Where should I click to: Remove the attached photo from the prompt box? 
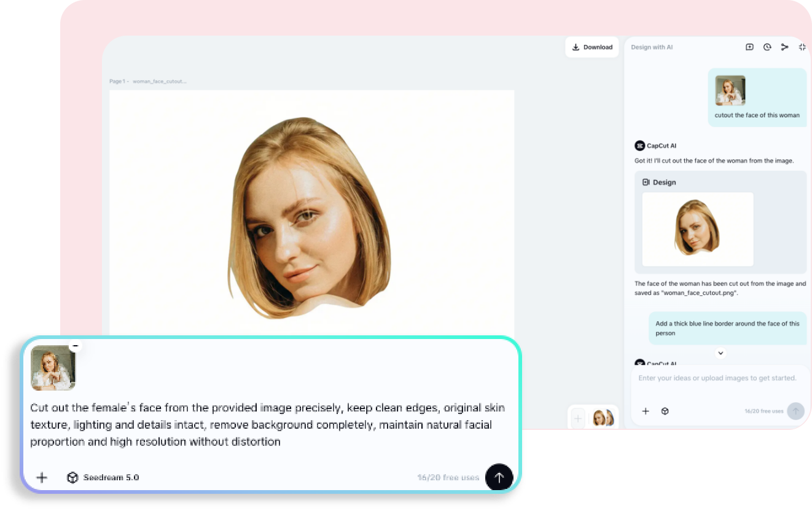[x=76, y=346]
